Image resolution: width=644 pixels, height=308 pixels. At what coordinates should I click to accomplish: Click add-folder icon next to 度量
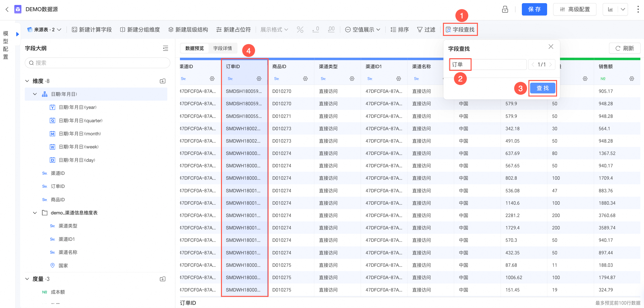(x=162, y=279)
